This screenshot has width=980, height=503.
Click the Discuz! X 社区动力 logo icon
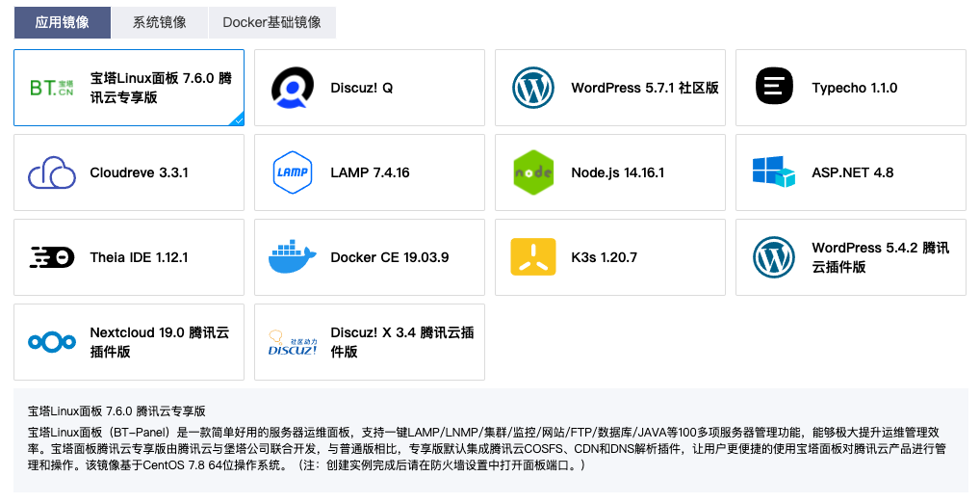click(x=293, y=343)
